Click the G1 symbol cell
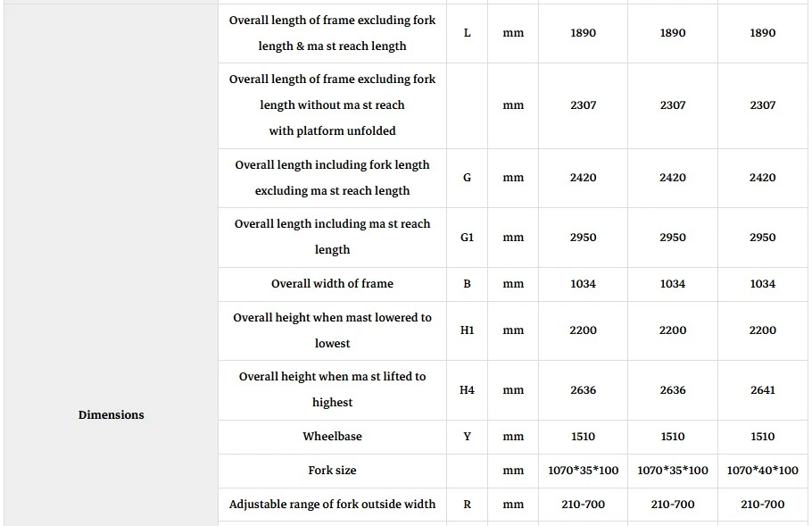Image resolution: width=812 pixels, height=526 pixels. tap(467, 238)
